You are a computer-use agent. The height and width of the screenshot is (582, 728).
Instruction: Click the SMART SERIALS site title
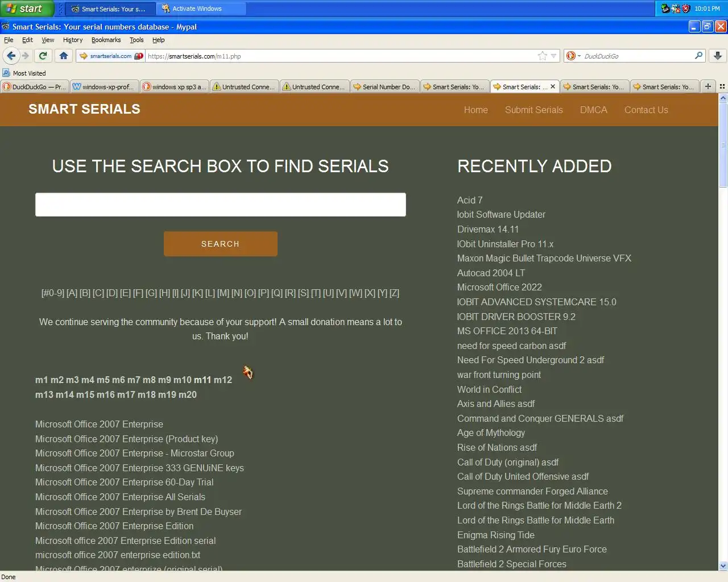tap(84, 109)
